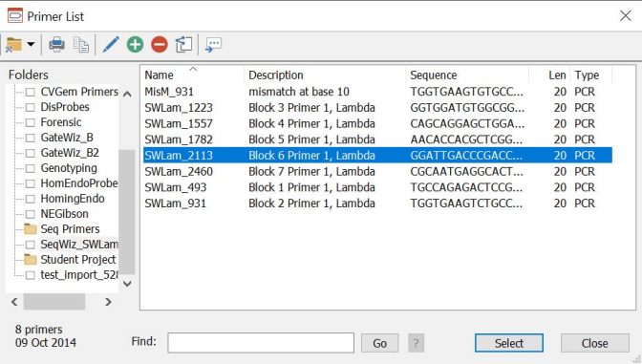Open the dropdown arrow beside folder icon
Viewport: 642px width, 364px height.
coord(31,44)
